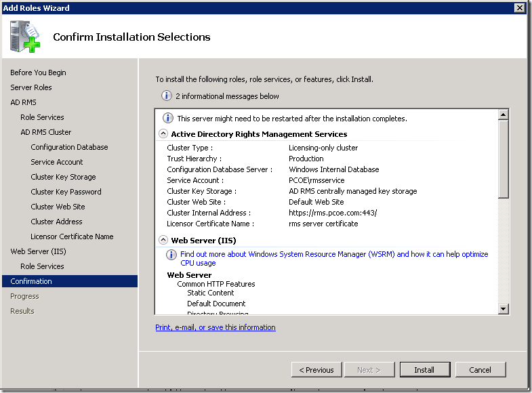Click info icon beside the WSRM link

(x=171, y=255)
